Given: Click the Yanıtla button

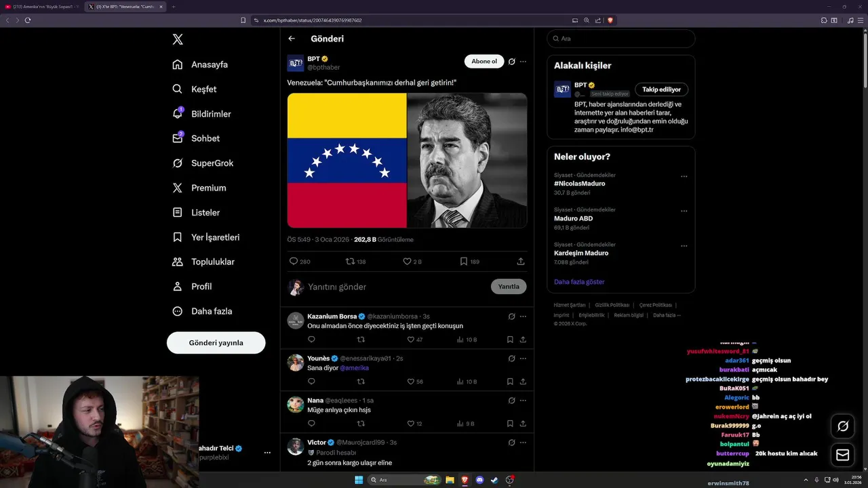Looking at the screenshot, I should click(x=509, y=287).
